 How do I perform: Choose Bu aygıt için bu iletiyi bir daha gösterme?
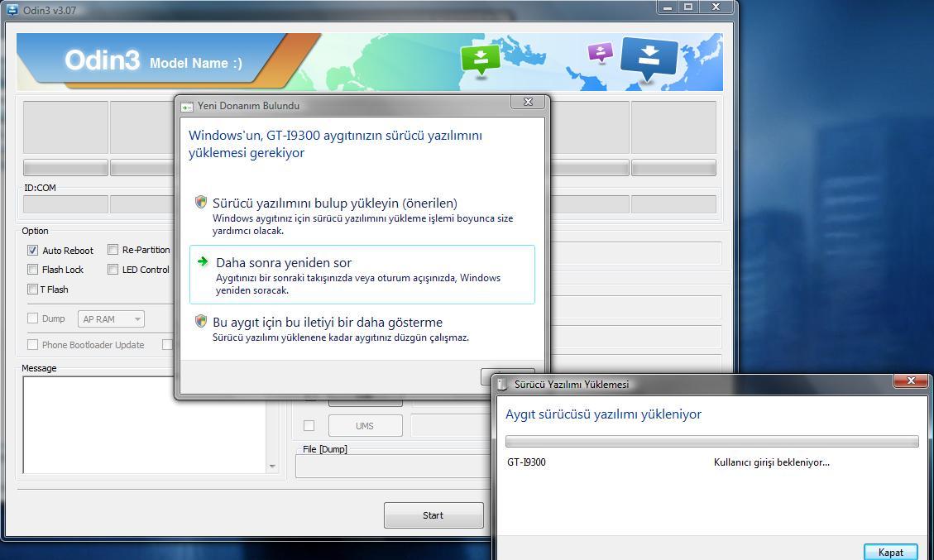[x=362, y=329]
